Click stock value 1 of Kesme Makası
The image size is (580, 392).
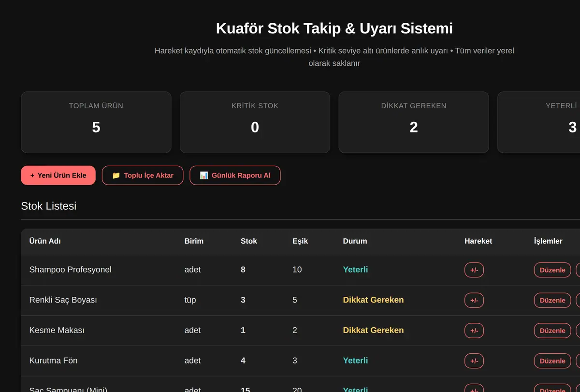(243, 330)
